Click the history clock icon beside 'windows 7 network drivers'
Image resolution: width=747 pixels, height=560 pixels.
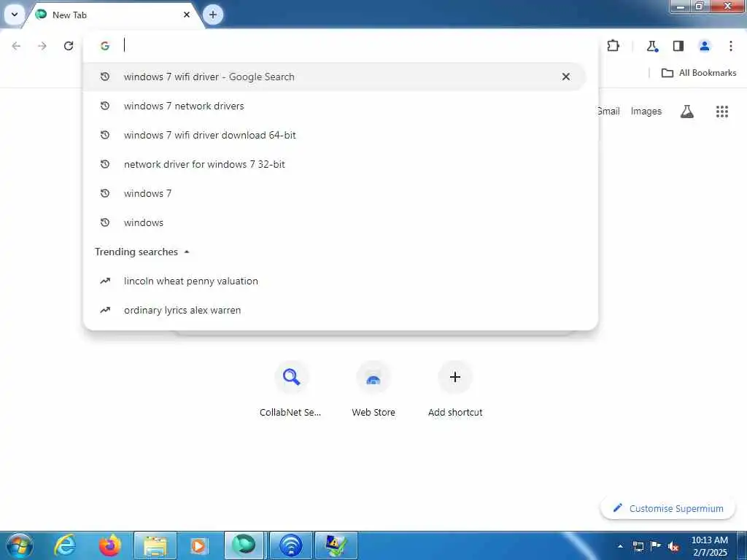pos(105,106)
